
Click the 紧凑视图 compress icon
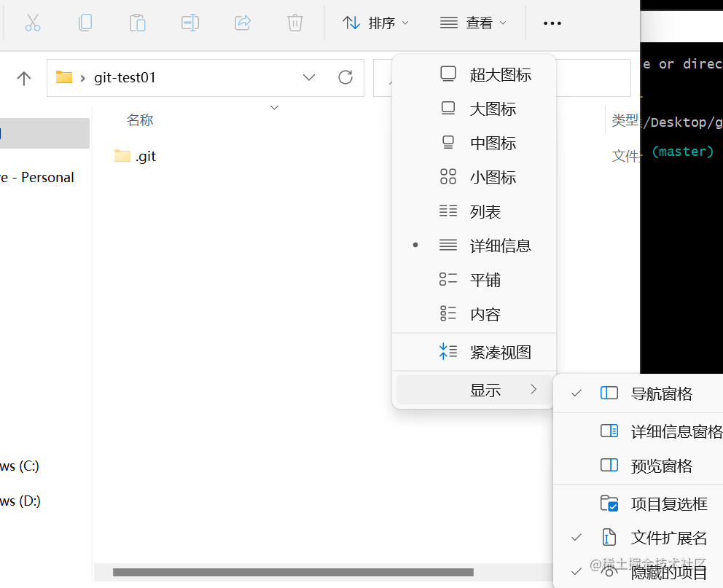pyautogui.click(x=448, y=352)
